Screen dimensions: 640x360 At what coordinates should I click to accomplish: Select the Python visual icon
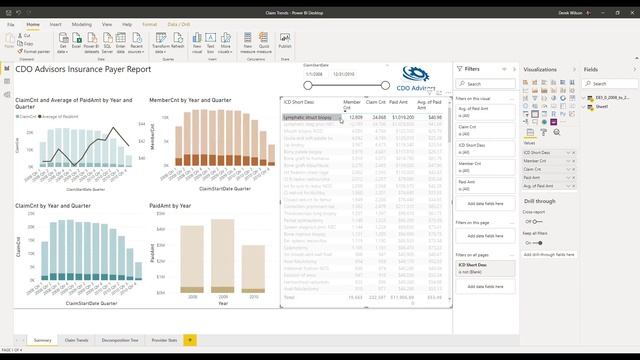(563, 114)
